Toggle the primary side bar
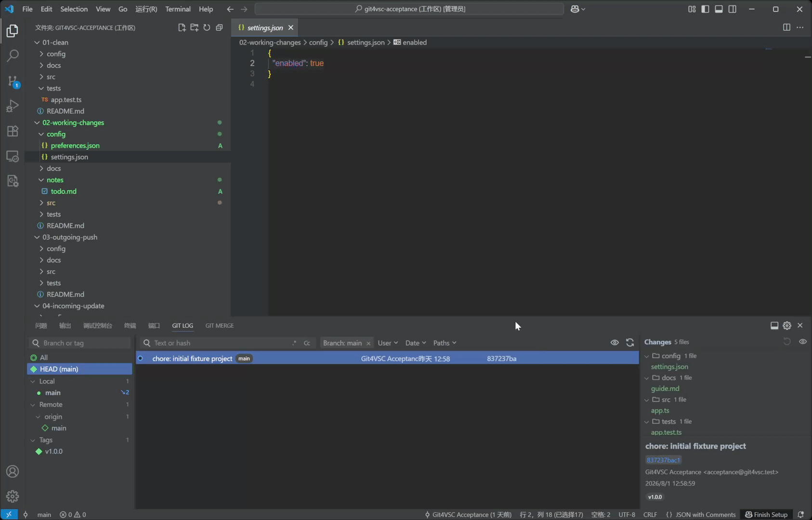Viewport: 812px width, 520px height. click(705, 9)
